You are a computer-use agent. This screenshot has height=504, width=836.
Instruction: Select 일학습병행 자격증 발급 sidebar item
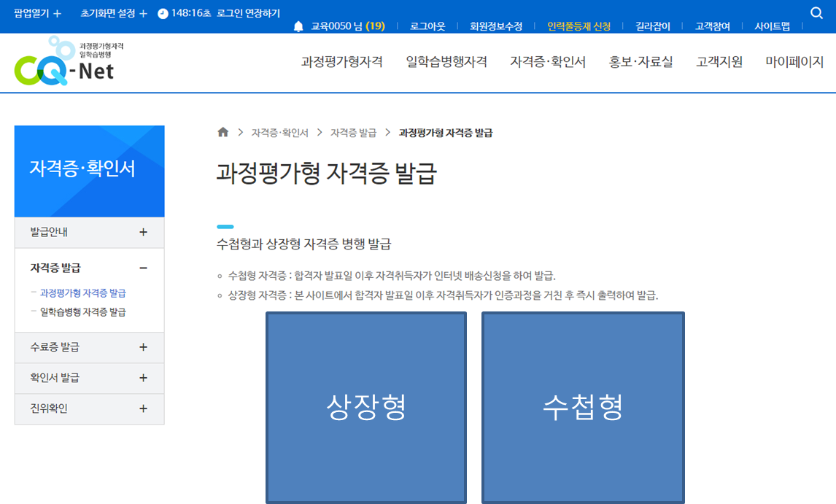pos(82,312)
